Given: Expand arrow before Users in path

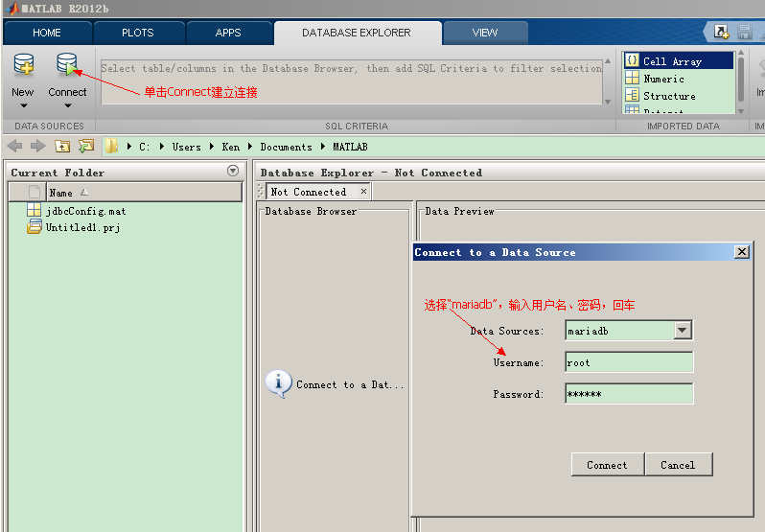Looking at the screenshot, I should [162, 147].
